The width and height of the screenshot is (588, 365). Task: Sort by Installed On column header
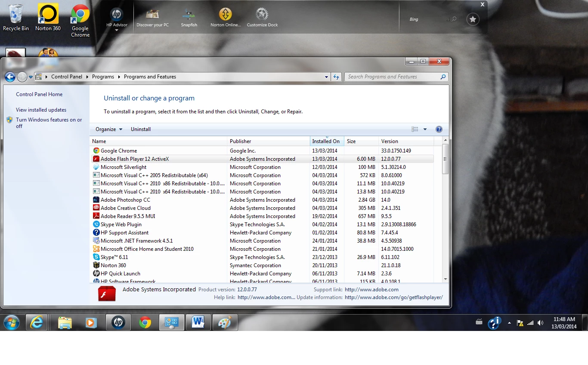click(327, 141)
